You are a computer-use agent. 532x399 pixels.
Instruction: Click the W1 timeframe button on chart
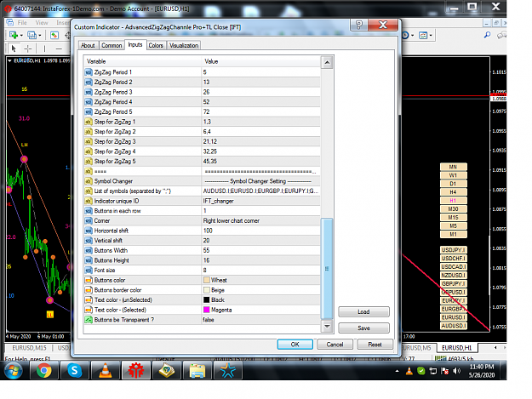[x=454, y=175]
